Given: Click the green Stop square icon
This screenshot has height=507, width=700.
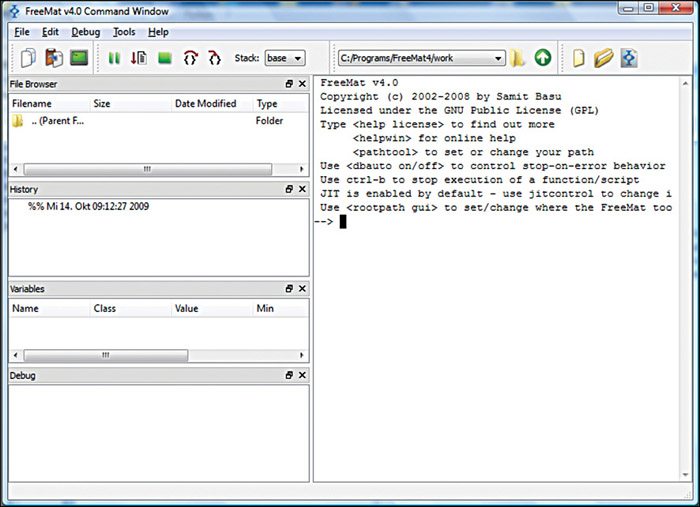Looking at the screenshot, I should tap(164, 58).
